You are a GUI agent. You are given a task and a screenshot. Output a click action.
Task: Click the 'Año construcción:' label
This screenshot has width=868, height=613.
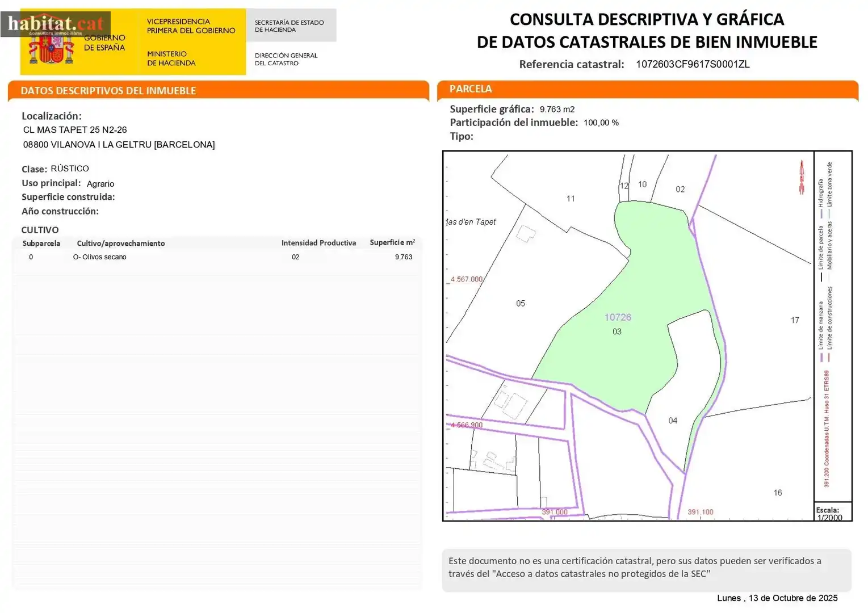click(60, 211)
